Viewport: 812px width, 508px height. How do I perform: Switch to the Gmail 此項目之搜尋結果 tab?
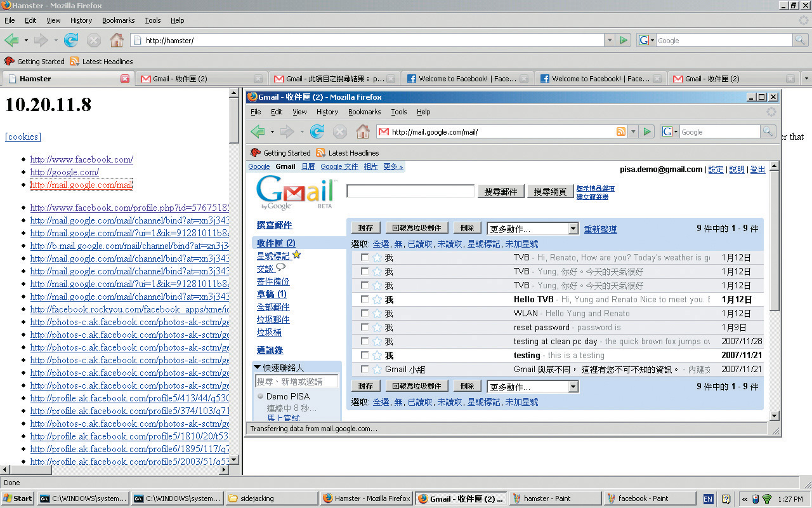[x=334, y=79]
